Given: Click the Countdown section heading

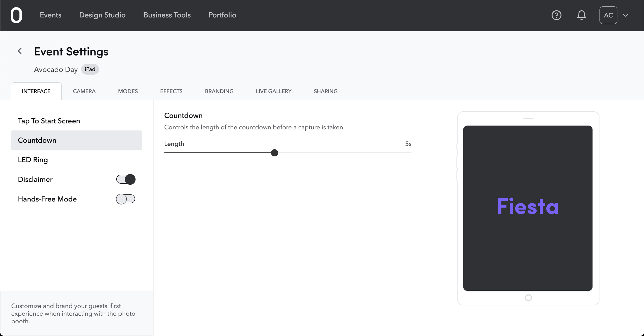Looking at the screenshot, I should (x=183, y=116).
